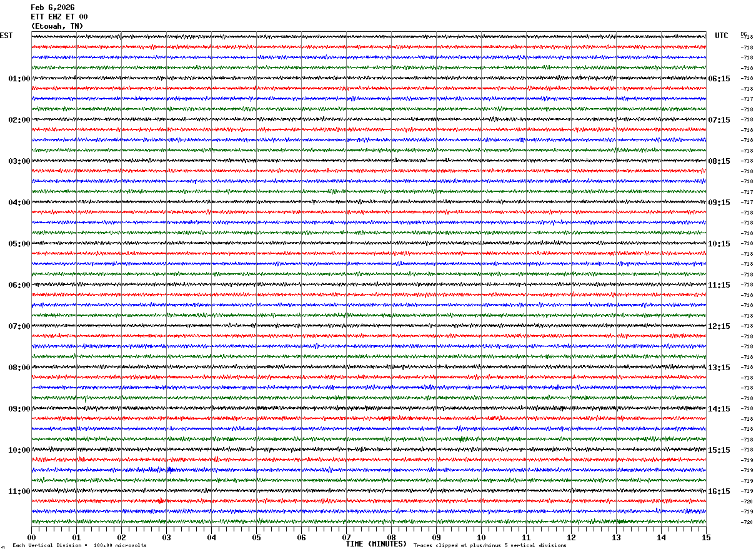Select the 10:00 EST time label
The image size is (756, 554).
pos(19,450)
